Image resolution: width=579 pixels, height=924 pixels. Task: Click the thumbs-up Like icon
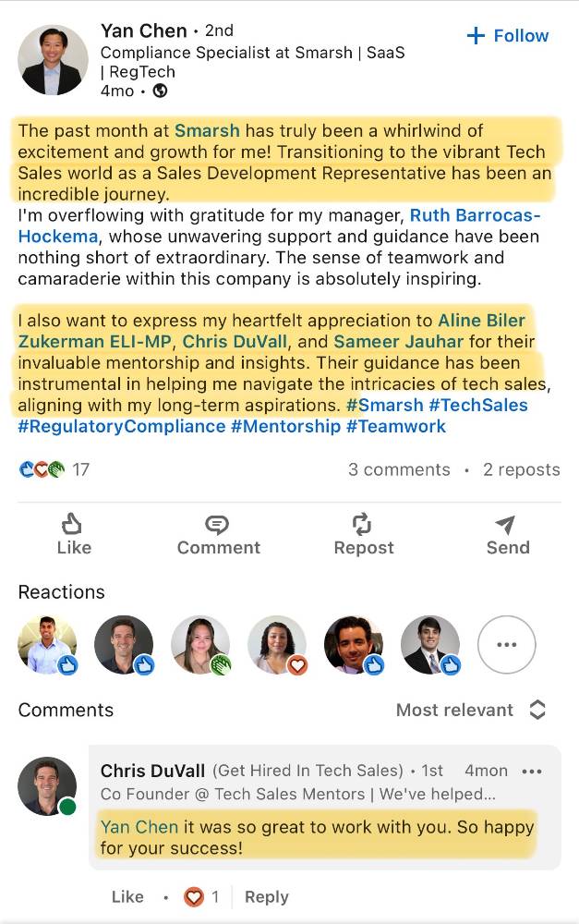click(x=73, y=526)
